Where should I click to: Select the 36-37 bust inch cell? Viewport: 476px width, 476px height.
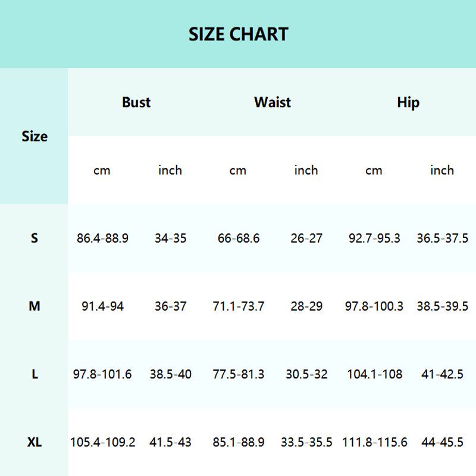tap(170, 306)
